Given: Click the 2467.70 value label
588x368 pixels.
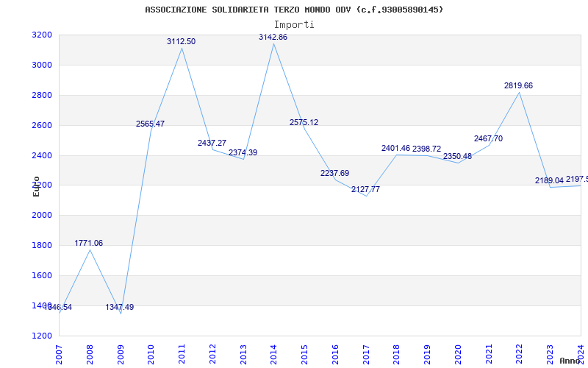Looking at the screenshot, I should pyautogui.click(x=488, y=138).
